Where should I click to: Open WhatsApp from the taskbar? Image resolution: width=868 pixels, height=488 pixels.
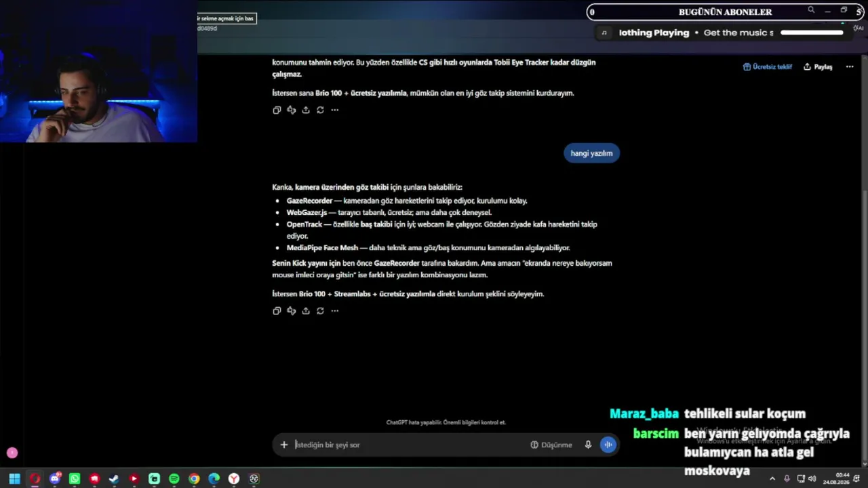click(x=75, y=479)
